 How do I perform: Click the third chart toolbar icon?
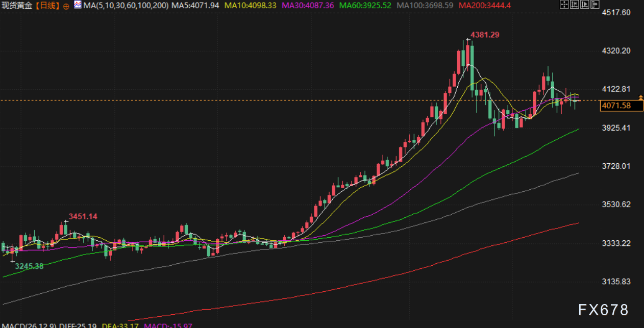click(585, 5)
